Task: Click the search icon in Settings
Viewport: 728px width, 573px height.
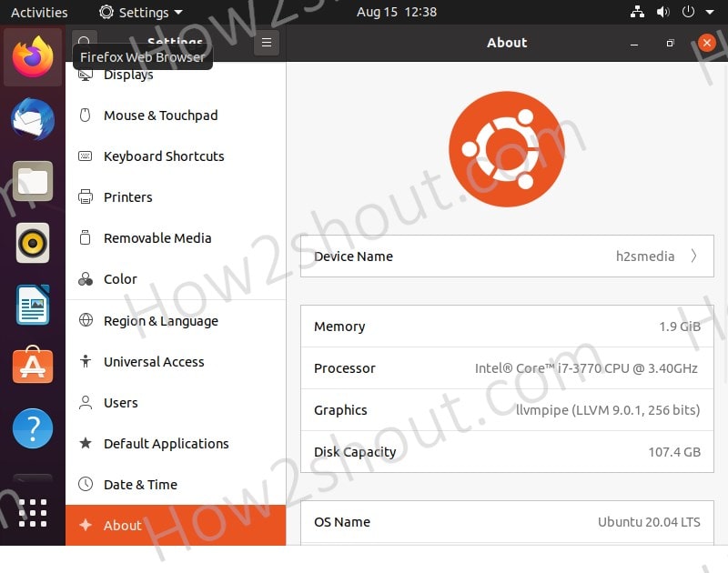Action: point(84,43)
